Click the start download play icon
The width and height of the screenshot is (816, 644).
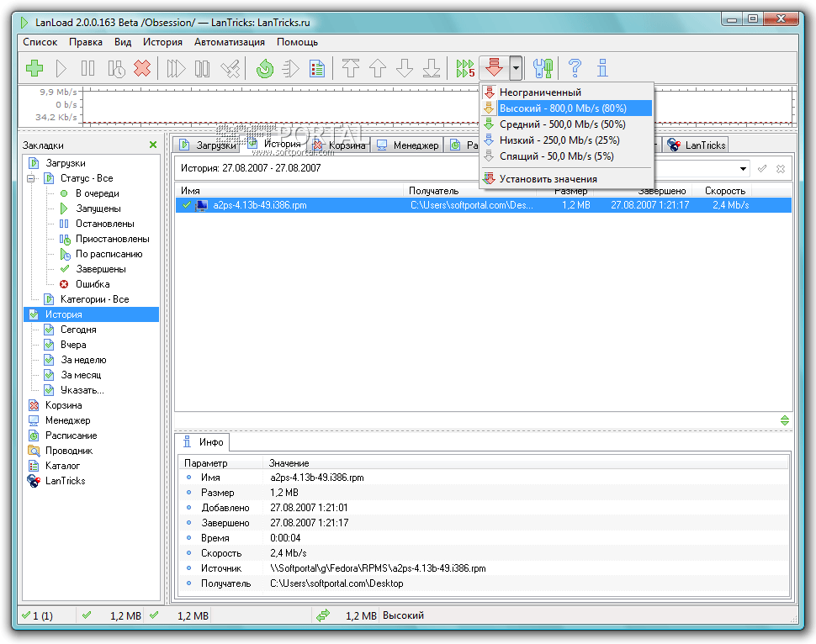(61, 68)
